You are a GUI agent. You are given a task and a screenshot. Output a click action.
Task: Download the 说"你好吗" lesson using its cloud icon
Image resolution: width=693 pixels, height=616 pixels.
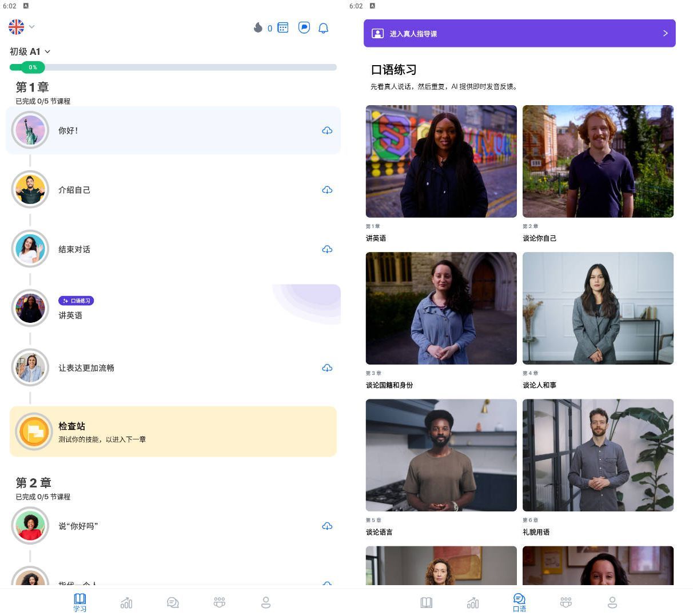pos(327,526)
